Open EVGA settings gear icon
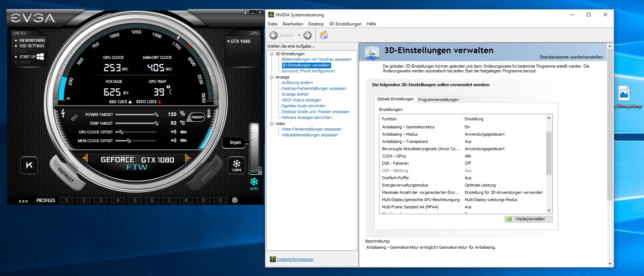The image size is (644, 276). (x=235, y=200)
